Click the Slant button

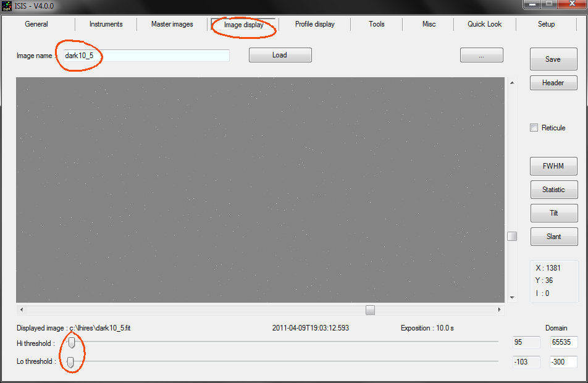pyautogui.click(x=553, y=237)
